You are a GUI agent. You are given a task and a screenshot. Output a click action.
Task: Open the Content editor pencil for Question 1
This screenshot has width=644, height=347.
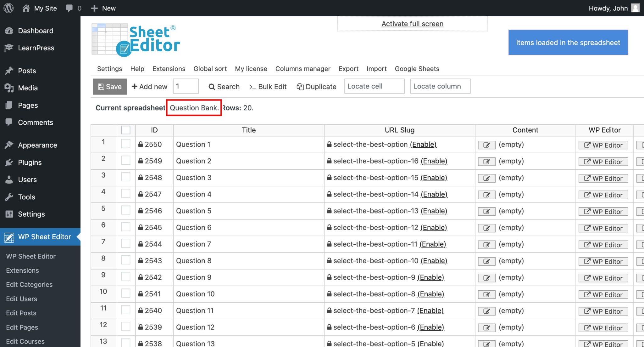(486, 145)
